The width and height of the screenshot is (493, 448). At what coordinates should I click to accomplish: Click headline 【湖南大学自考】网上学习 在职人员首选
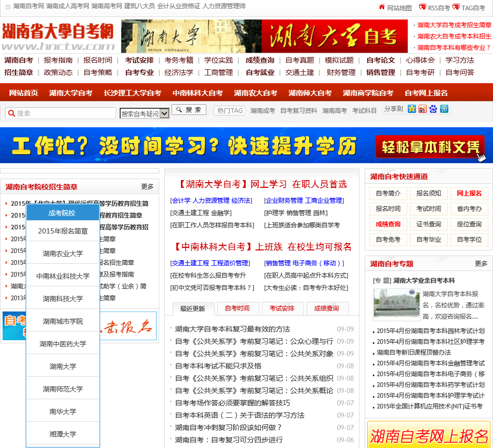(x=263, y=184)
